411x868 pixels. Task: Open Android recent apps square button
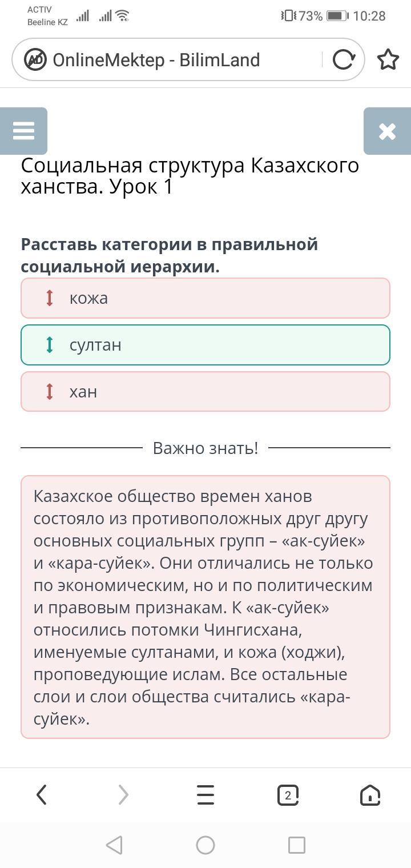[296, 845]
